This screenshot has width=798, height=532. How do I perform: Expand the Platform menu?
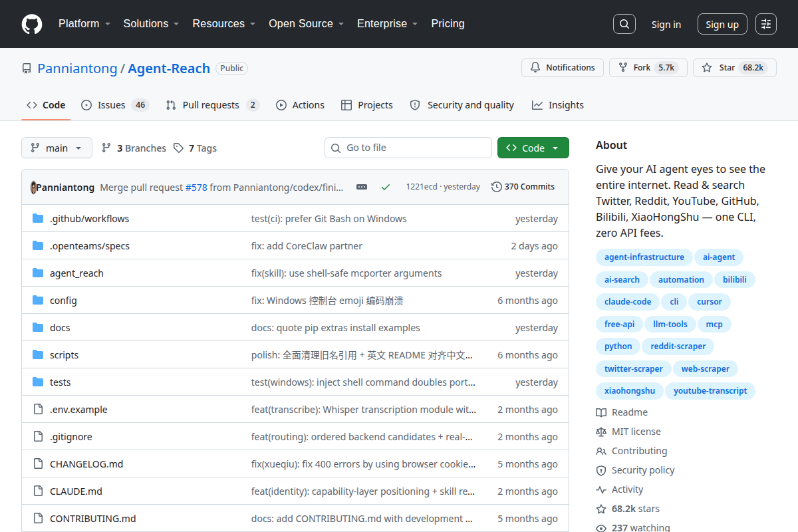[x=84, y=23]
